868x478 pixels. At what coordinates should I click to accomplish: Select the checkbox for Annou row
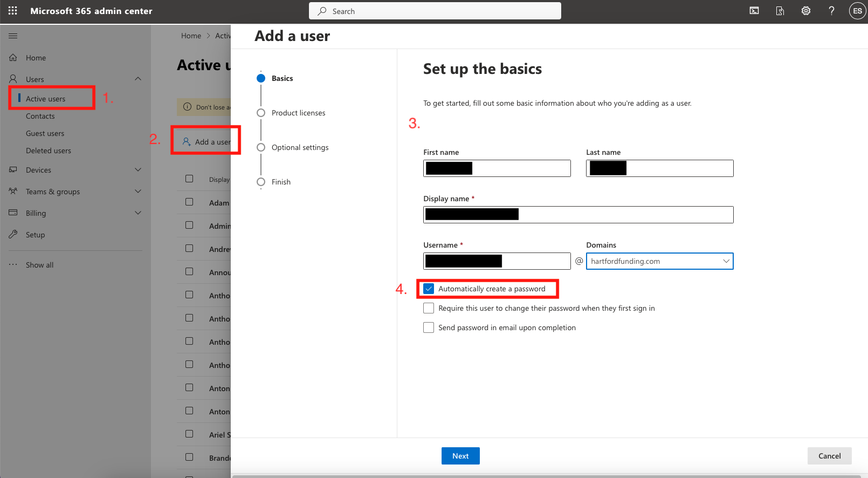(189, 271)
